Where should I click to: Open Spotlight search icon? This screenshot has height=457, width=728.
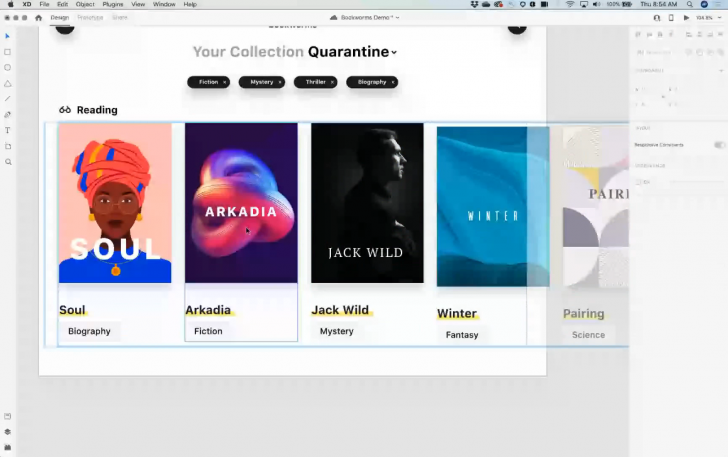point(690,4)
